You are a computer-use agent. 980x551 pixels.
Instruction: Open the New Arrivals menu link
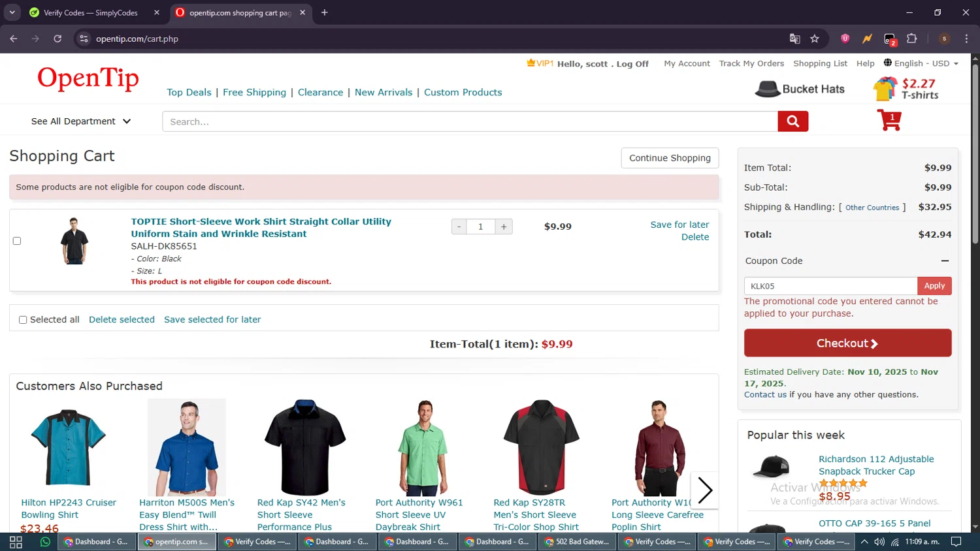pos(384,92)
